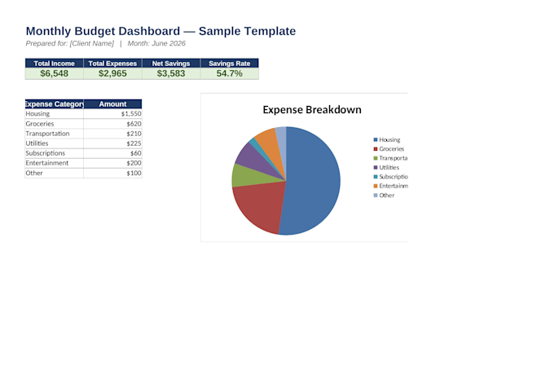Click the Total Income header cell
Image resolution: width=554 pixels, height=392 pixels.
point(55,64)
